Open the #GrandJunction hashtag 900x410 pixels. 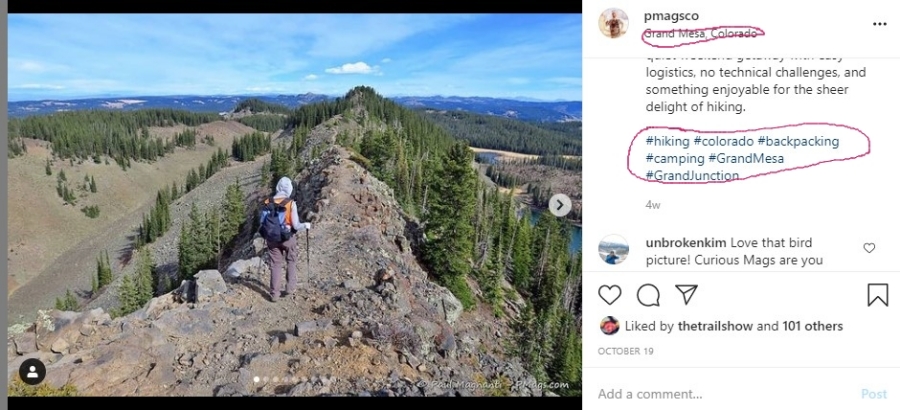[692, 175]
